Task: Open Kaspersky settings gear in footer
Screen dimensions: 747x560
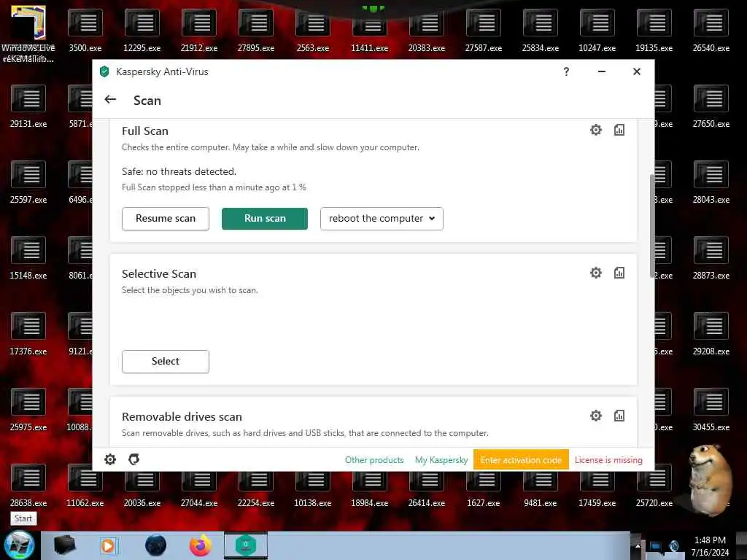Action: 110,459
